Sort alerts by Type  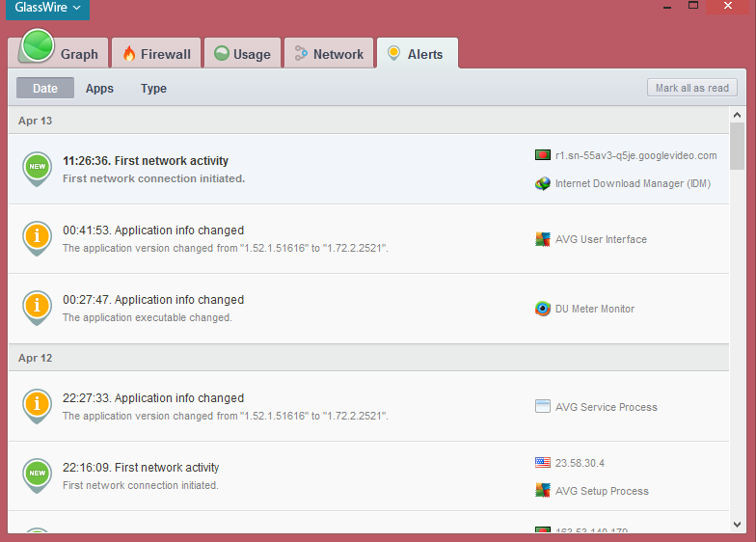click(154, 89)
